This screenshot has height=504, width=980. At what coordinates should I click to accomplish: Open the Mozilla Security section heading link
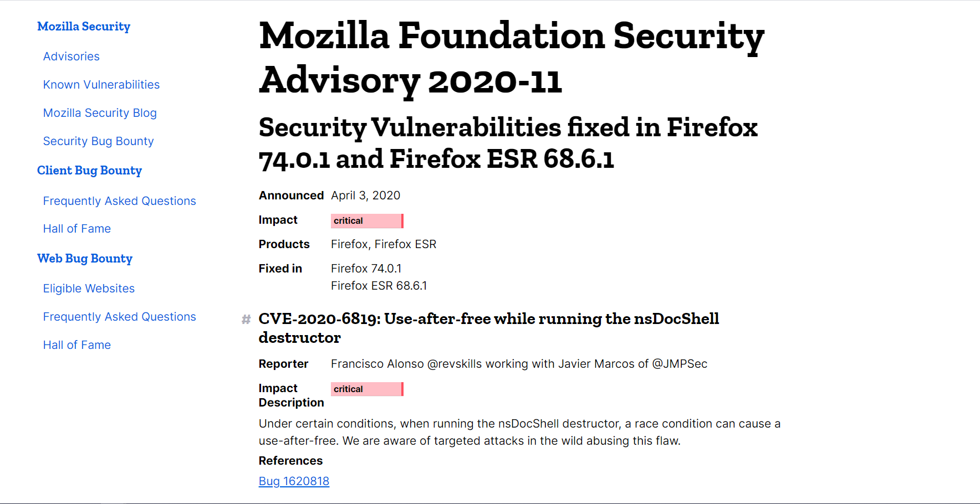click(x=84, y=26)
